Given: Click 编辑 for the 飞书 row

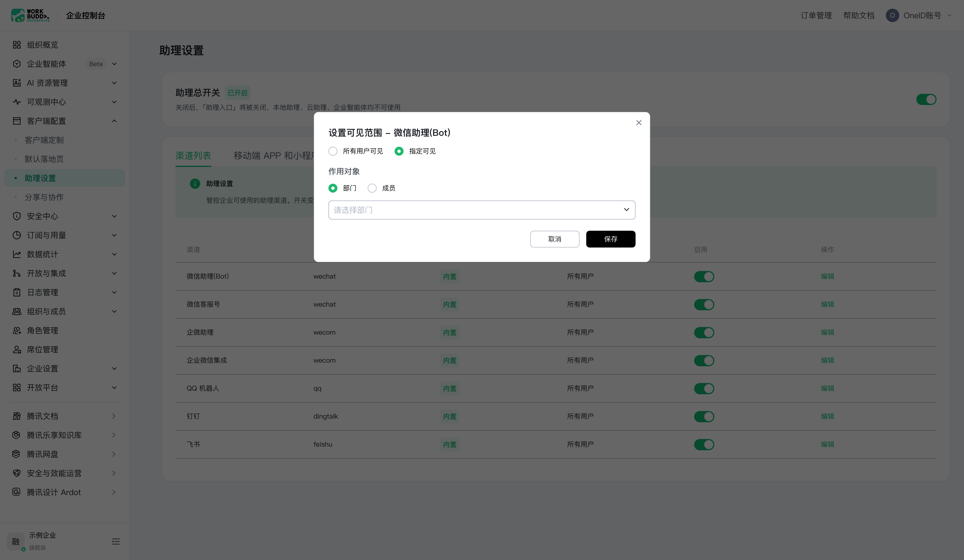Looking at the screenshot, I should [x=827, y=444].
